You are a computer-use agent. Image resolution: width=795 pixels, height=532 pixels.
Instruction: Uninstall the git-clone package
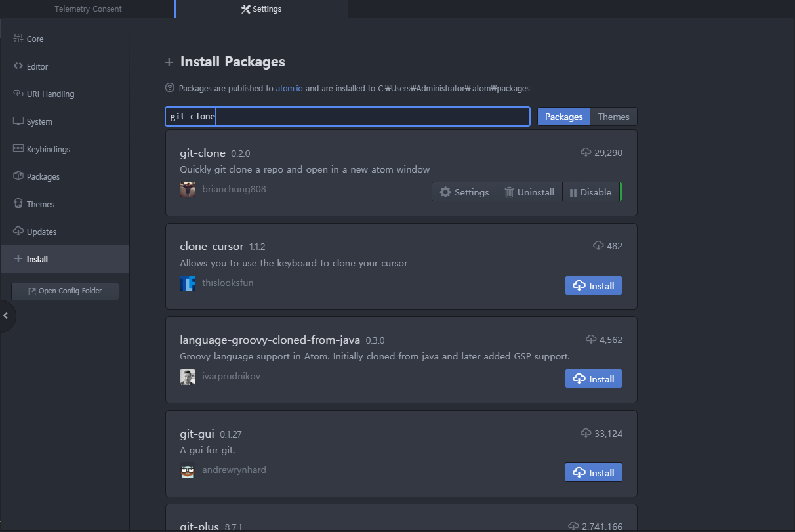(529, 192)
